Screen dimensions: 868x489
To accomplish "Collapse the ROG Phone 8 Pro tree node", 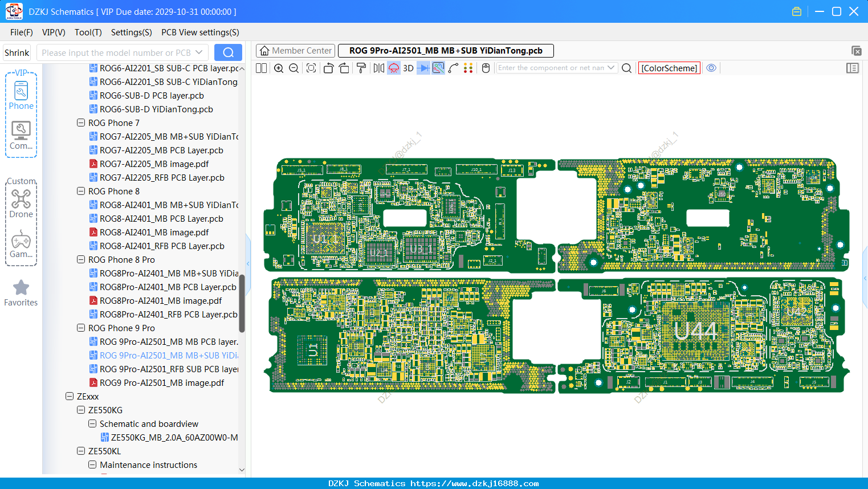I will tap(81, 260).
